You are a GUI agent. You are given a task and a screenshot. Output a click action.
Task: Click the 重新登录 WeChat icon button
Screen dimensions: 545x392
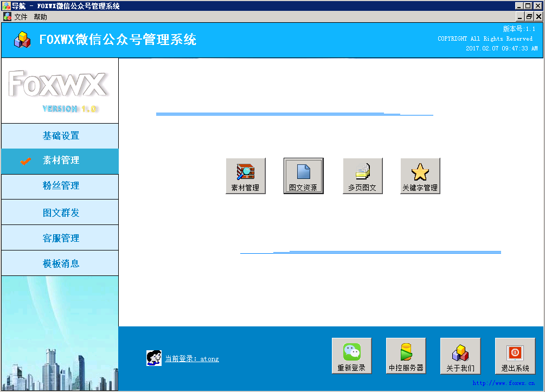click(x=352, y=356)
